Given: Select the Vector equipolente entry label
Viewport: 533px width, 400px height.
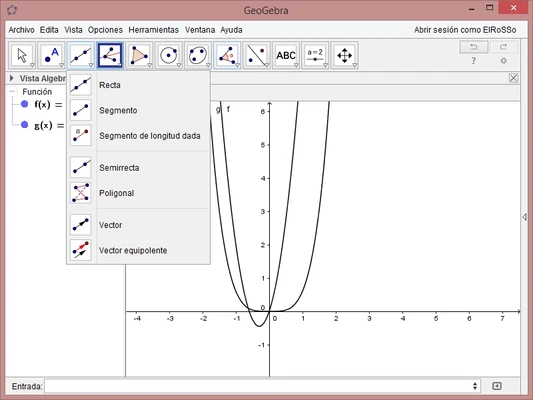Looking at the screenshot, I should click(x=133, y=250).
